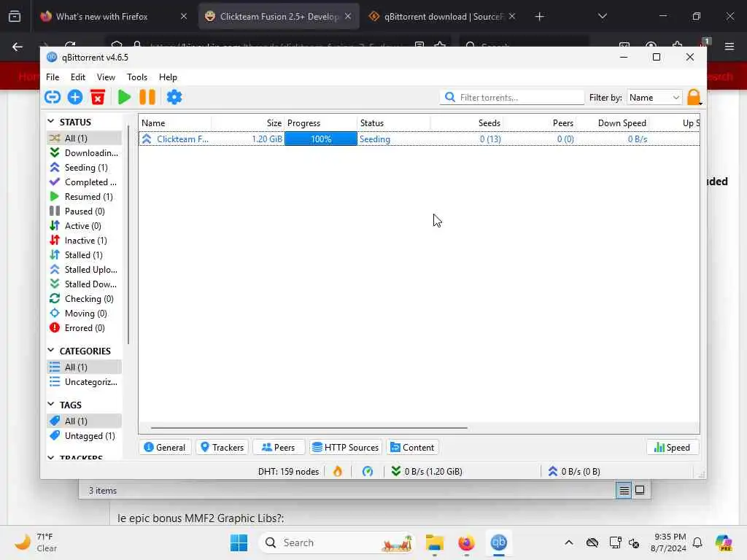Click the orange lock UI icon
747x560 pixels.
(x=694, y=97)
